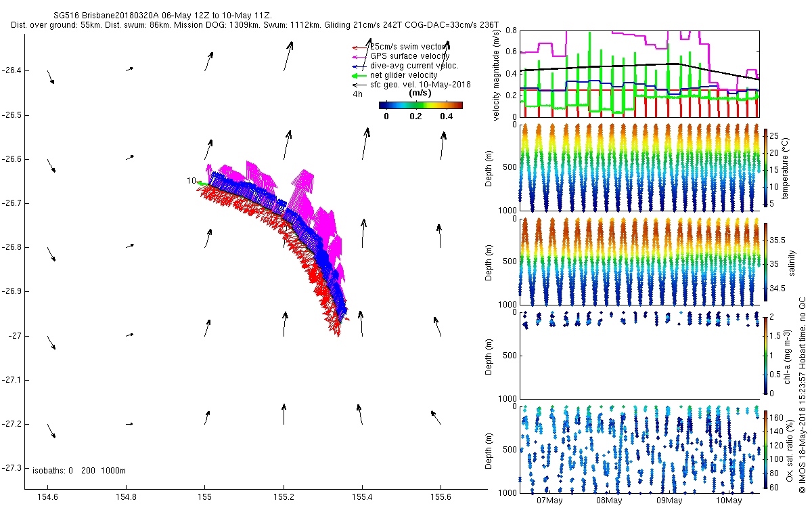The height and width of the screenshot is (508, 812).
Task: Click the blue dive-avg current legend arrow
Action: click(x=359, y=66)
